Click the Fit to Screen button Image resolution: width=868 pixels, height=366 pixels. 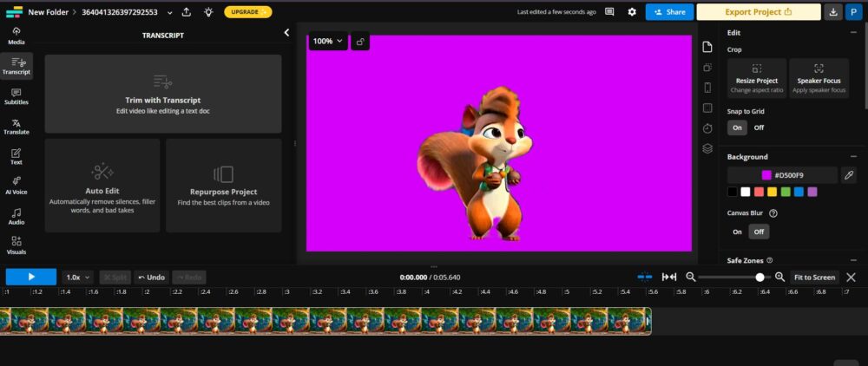pos(814,277)
